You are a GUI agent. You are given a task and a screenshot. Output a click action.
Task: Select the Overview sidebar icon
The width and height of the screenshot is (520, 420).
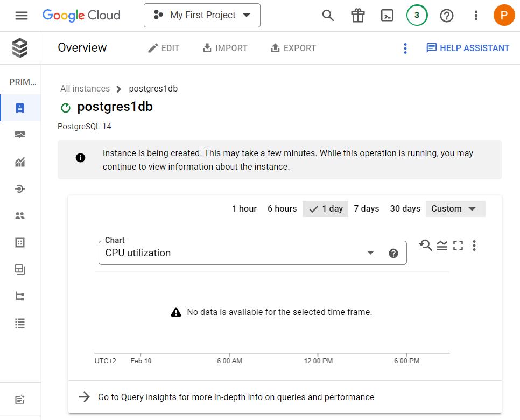[x=20, y=108]
